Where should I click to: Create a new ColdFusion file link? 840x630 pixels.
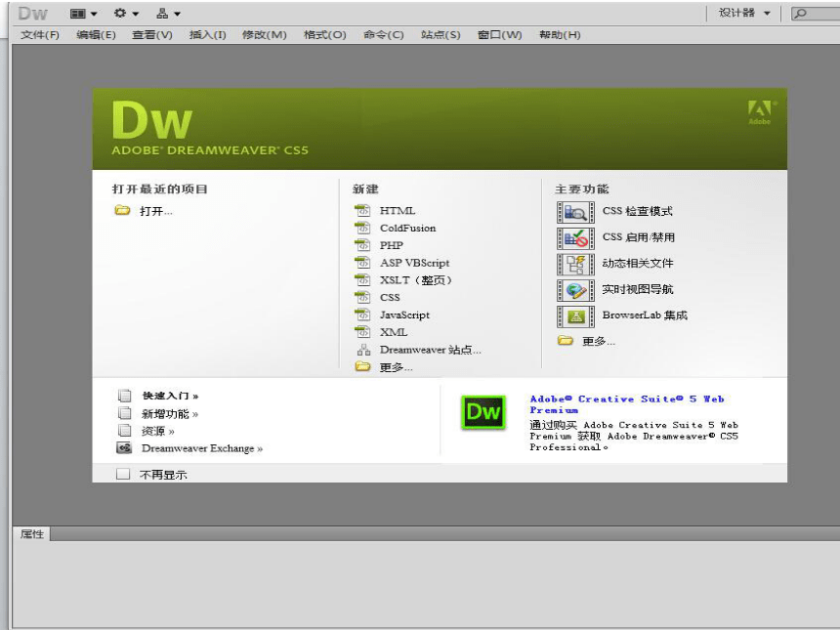click(407, 228)
